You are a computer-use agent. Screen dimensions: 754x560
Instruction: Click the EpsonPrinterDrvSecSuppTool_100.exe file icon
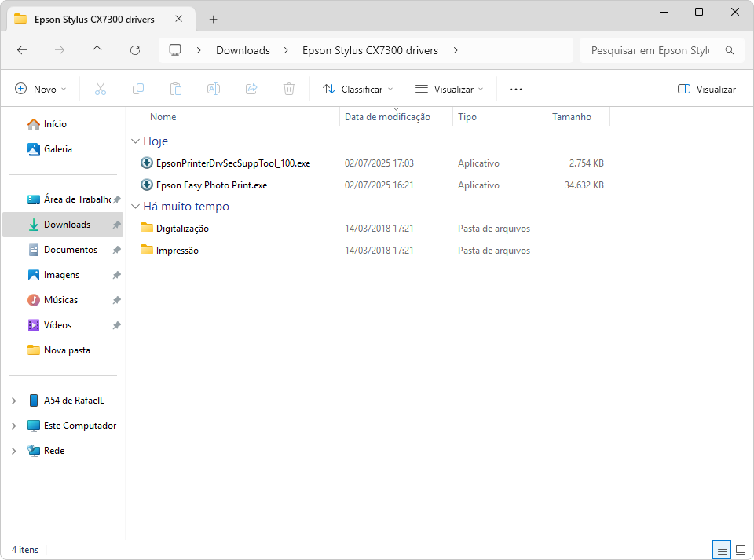[x=147, y=163]
